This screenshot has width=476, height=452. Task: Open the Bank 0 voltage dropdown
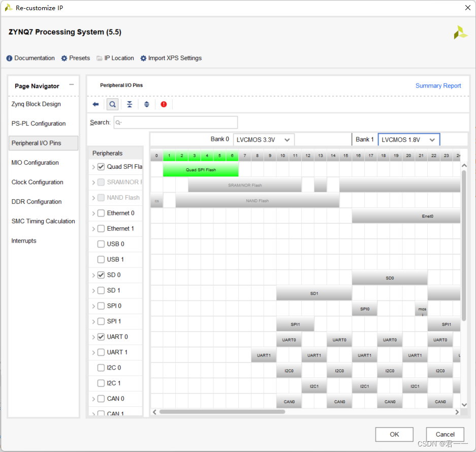(264, 140)
